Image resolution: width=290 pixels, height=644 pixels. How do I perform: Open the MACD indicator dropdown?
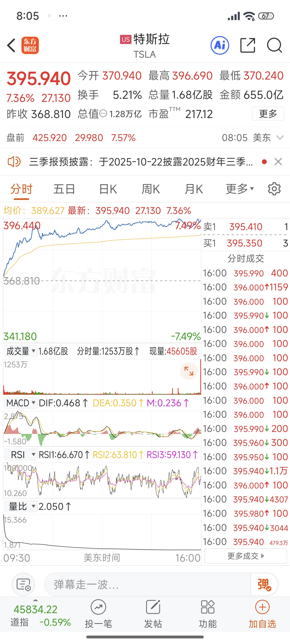point(21,403)
